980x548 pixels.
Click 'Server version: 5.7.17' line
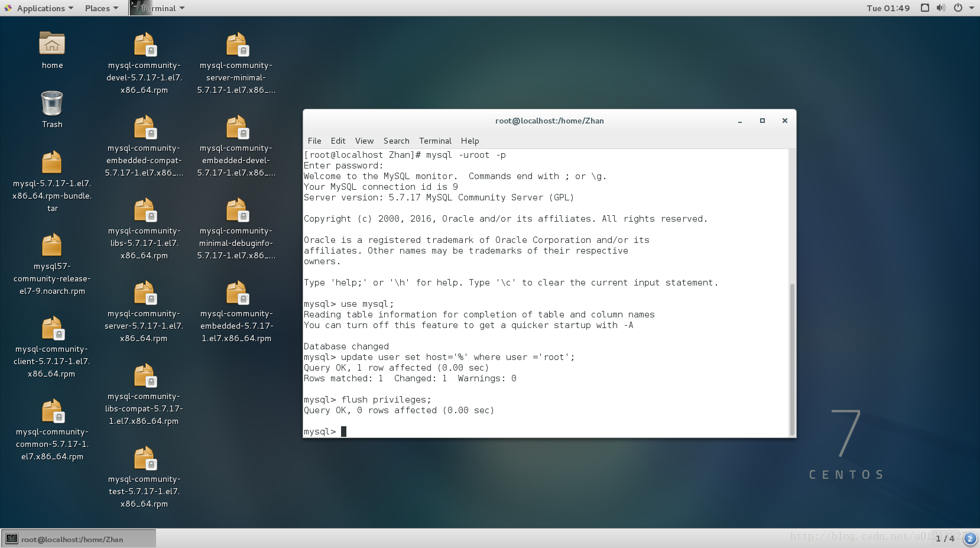[x=439, y=197]
